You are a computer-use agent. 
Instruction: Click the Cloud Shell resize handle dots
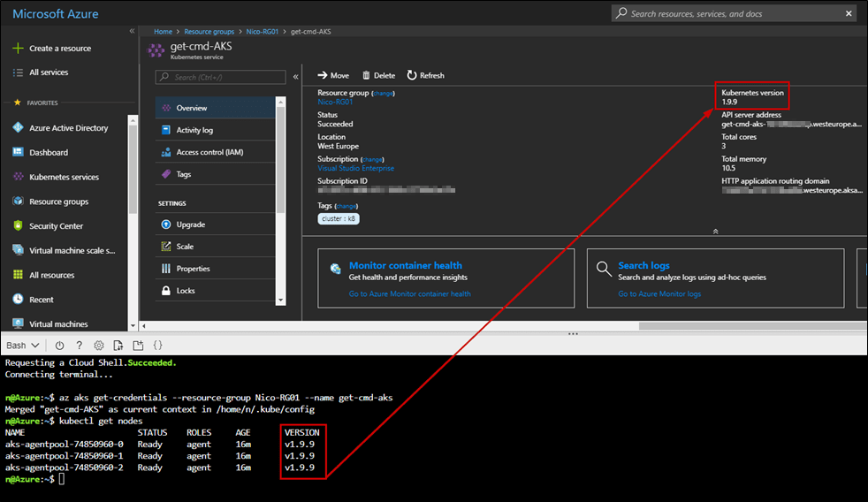573,334
